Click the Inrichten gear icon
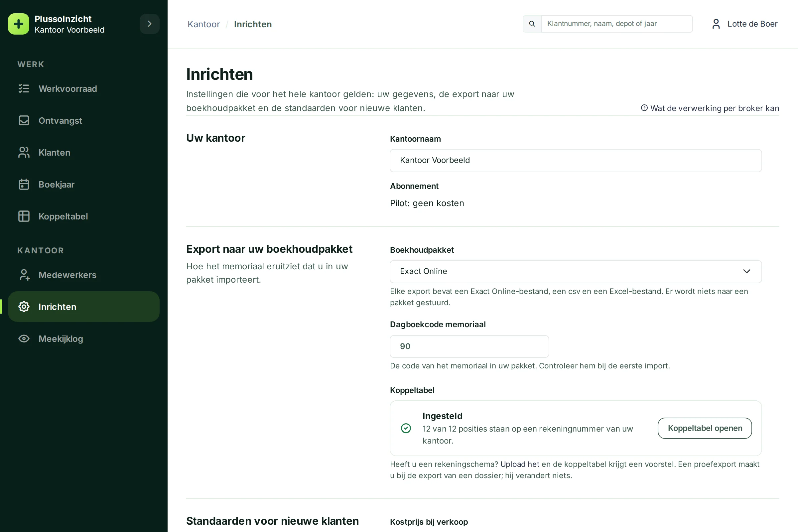 [x=24, y=307]
